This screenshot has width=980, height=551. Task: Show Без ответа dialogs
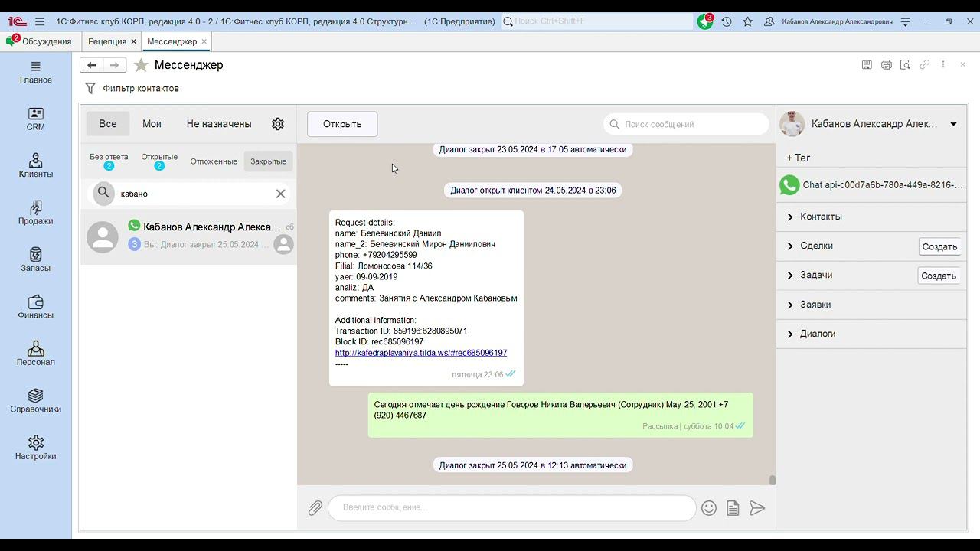coord(109,161)
